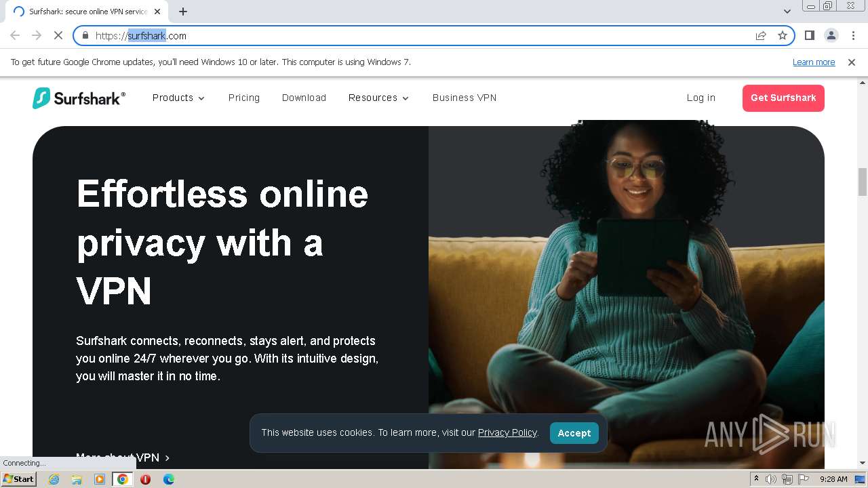Click the headline Effortless online privacy
868x488 pixels.
tap(222, 242)
